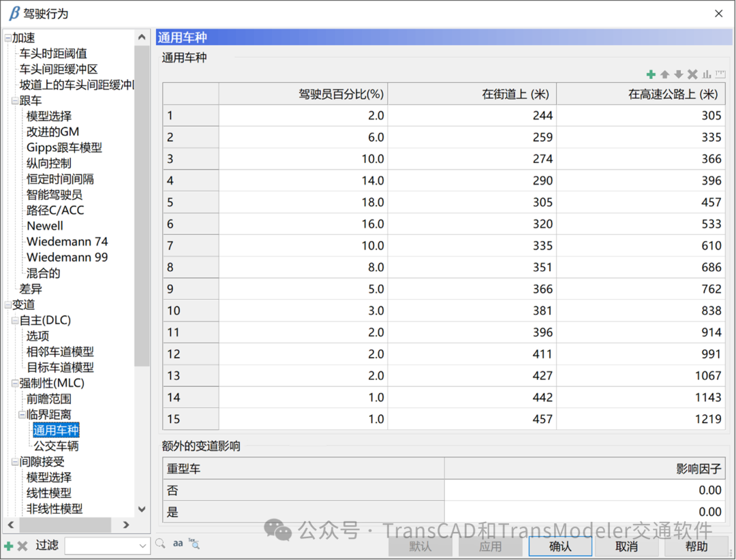Select the Wiedemann 99 model entry
The height and width of the screenshot is (560, 736).
pyautogui.click(x=67, y=257)
